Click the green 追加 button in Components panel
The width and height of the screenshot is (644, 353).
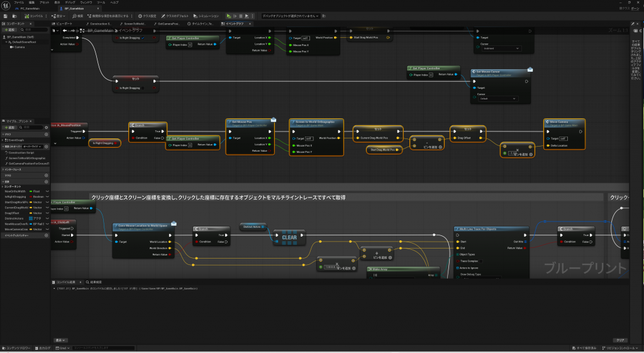click(x=9, y=30)
